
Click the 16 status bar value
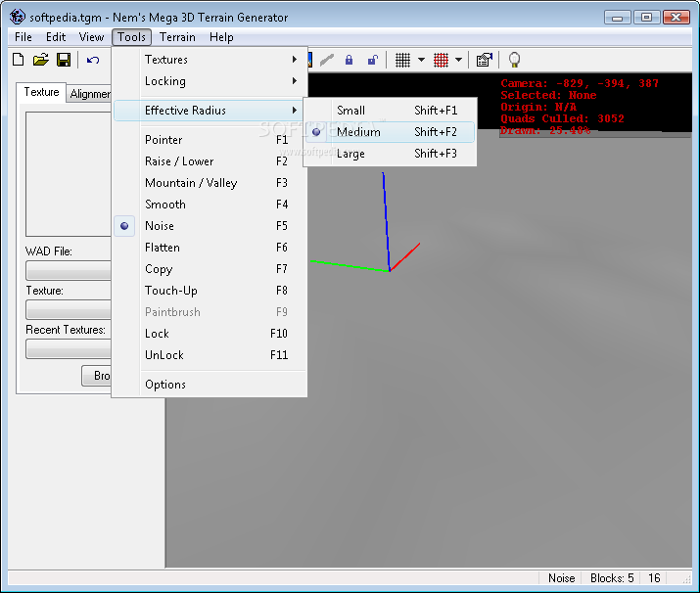[x=654, y=578]
